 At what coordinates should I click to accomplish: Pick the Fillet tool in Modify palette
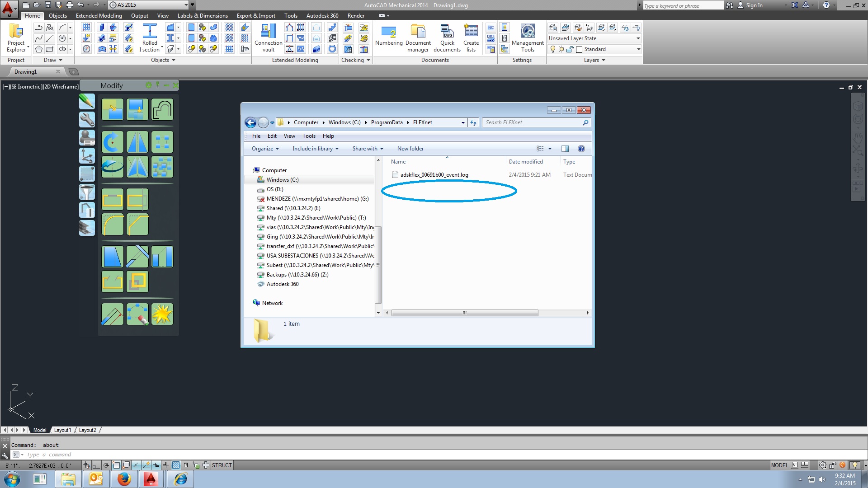113,224
